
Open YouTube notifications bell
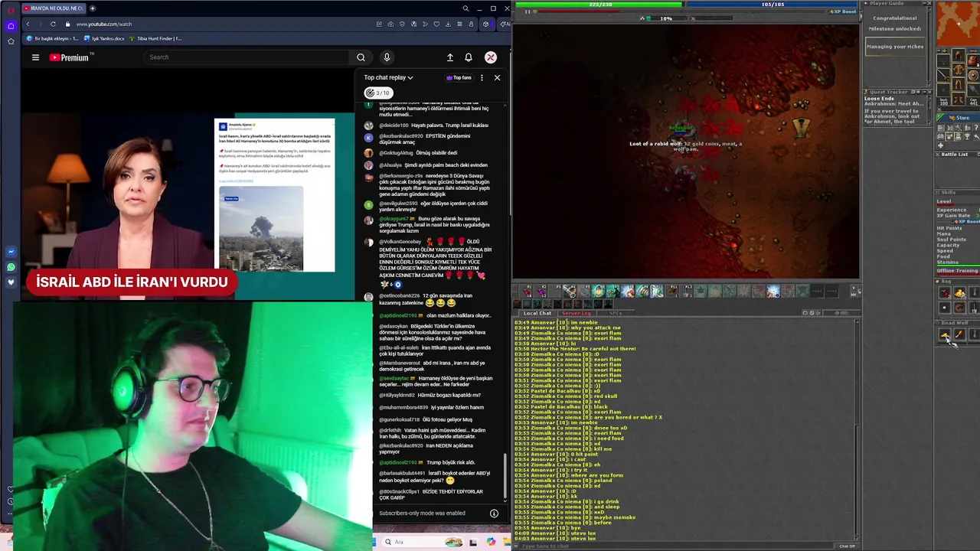point(469,57)
